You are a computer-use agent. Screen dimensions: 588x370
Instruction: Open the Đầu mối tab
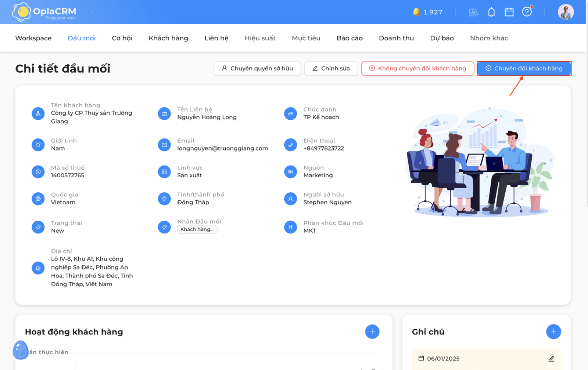point(82,38)
